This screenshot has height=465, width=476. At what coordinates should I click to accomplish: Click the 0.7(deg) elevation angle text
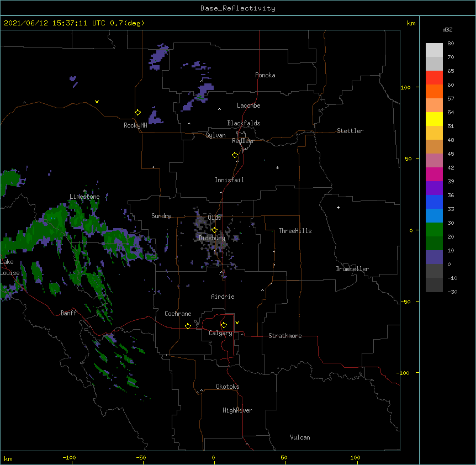[x=127, y=23]
